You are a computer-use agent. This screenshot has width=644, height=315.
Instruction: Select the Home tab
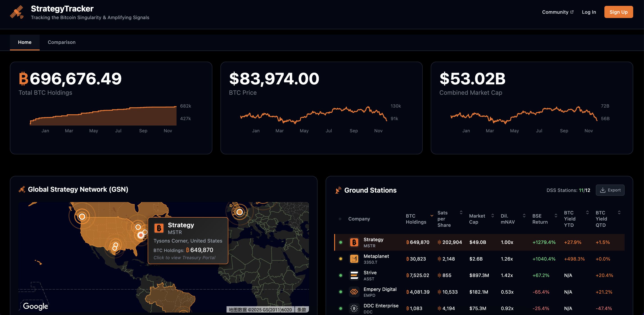click(x=25, y=42)
